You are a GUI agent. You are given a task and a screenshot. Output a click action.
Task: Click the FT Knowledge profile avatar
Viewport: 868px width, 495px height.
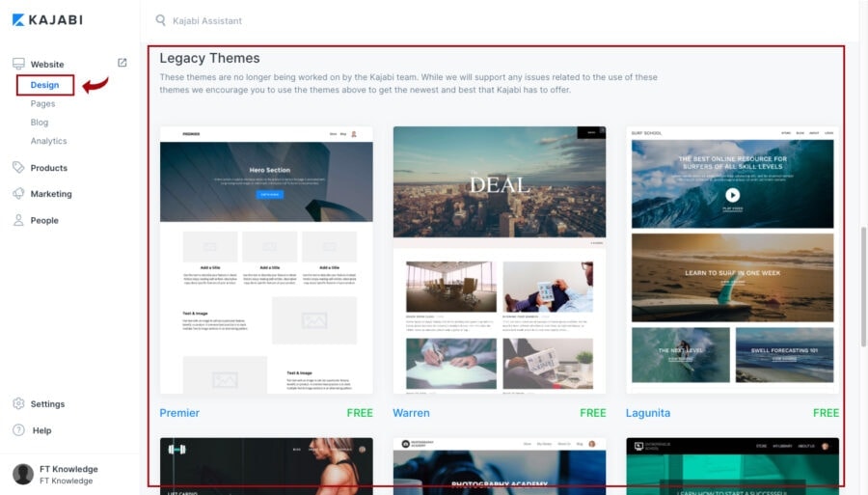point(22,474)
